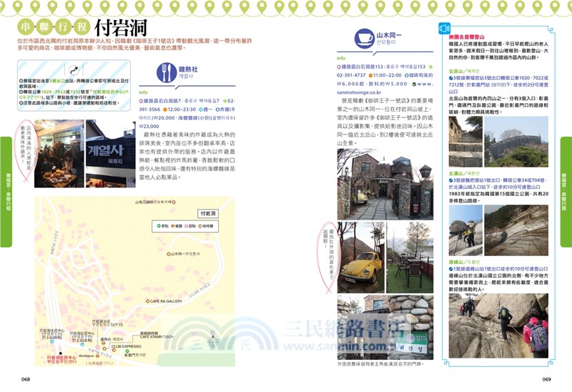Click the coffee cup icon beside 山木同一
The width and height of the screenshot is (572, 392).
363,37
